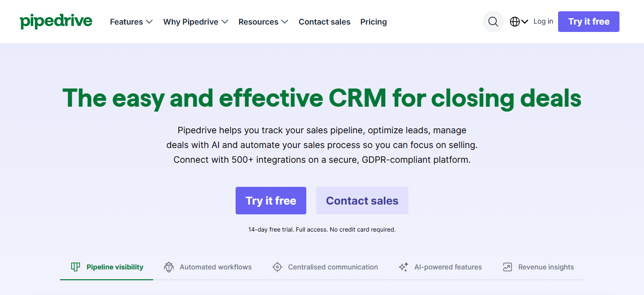Viewport: 644px width, 295px height.
Task: Click the AI-powered features sparkle icon
Action: (403, 267)
